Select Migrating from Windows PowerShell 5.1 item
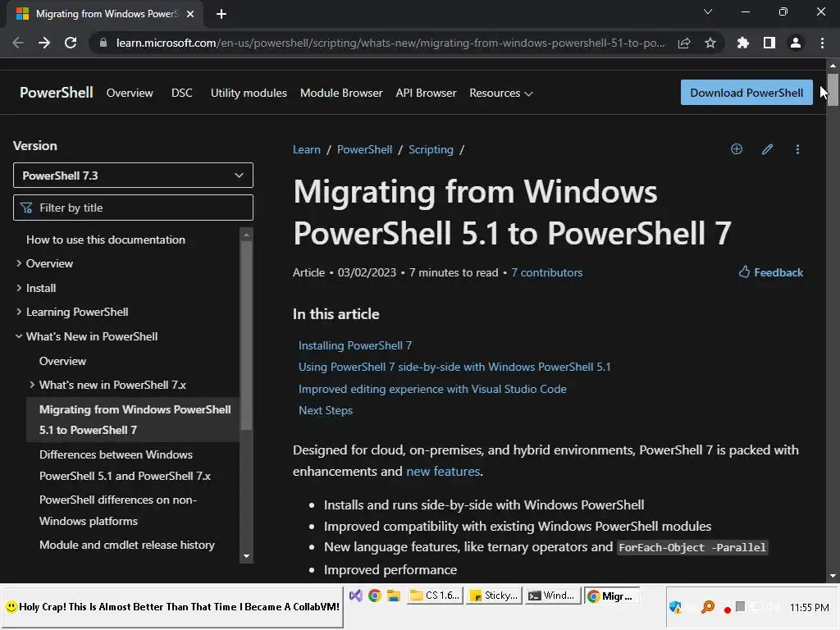The height and width of the screenshot is (630, 840). tap(135, 420)
